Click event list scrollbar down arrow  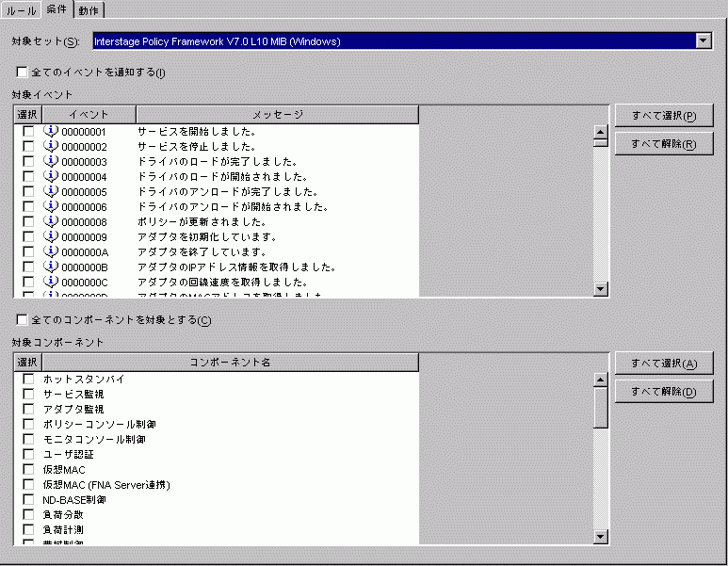pos(600,289)
